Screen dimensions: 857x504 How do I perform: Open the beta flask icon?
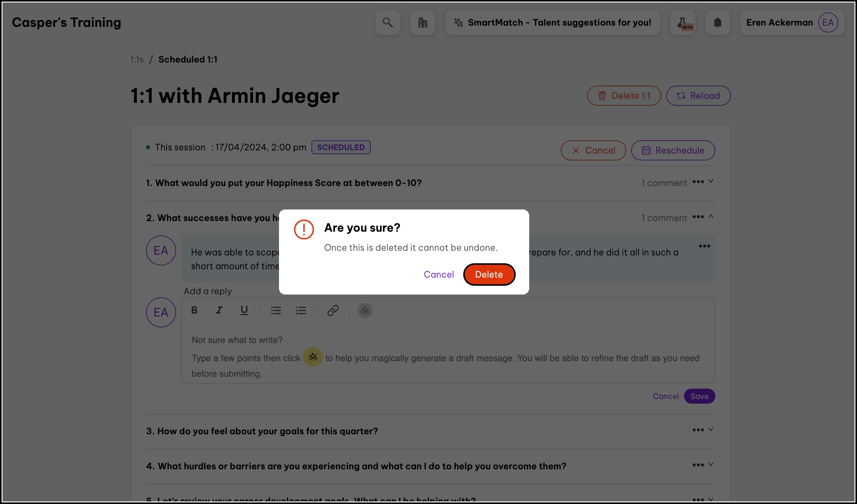(x=682, y=23)
